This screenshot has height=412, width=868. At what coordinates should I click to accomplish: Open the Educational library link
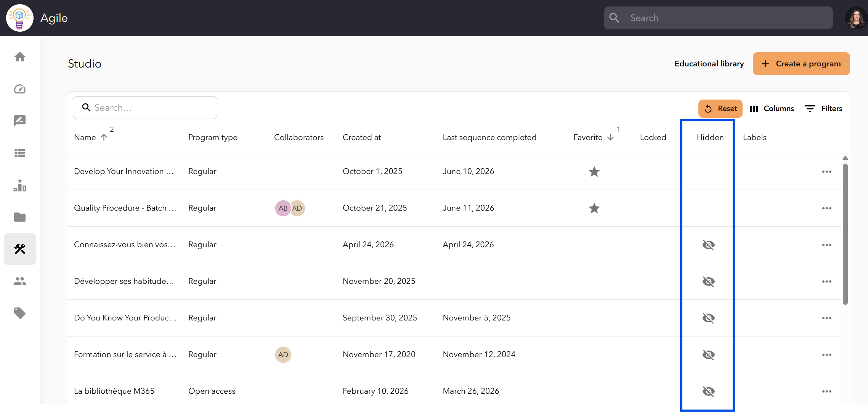point(709,64)
